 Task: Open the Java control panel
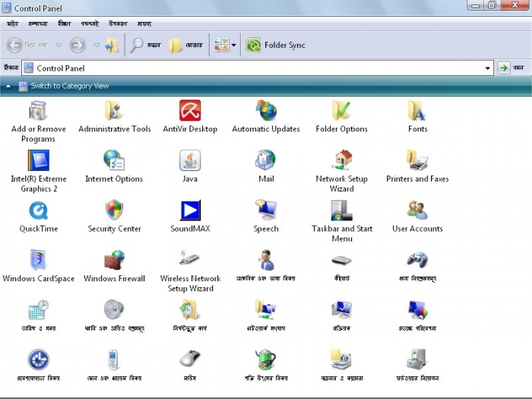190,166
